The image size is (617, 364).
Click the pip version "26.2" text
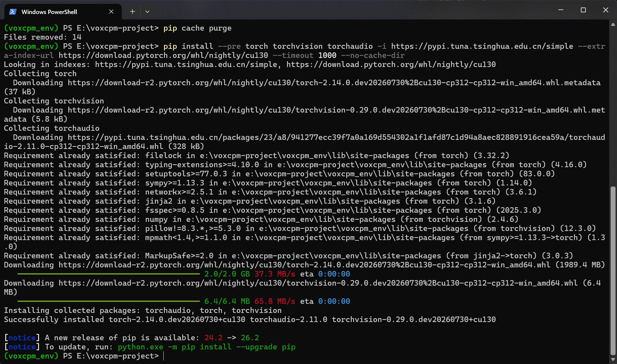[250, 338]
